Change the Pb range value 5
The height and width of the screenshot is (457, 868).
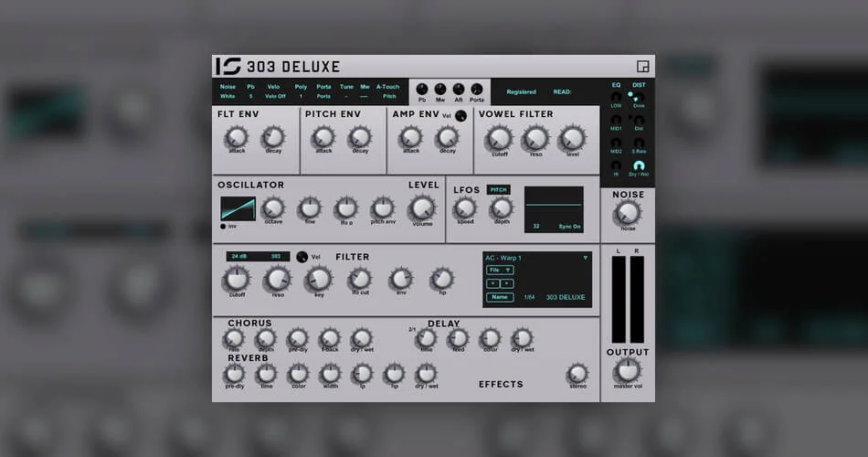point(250,96)
